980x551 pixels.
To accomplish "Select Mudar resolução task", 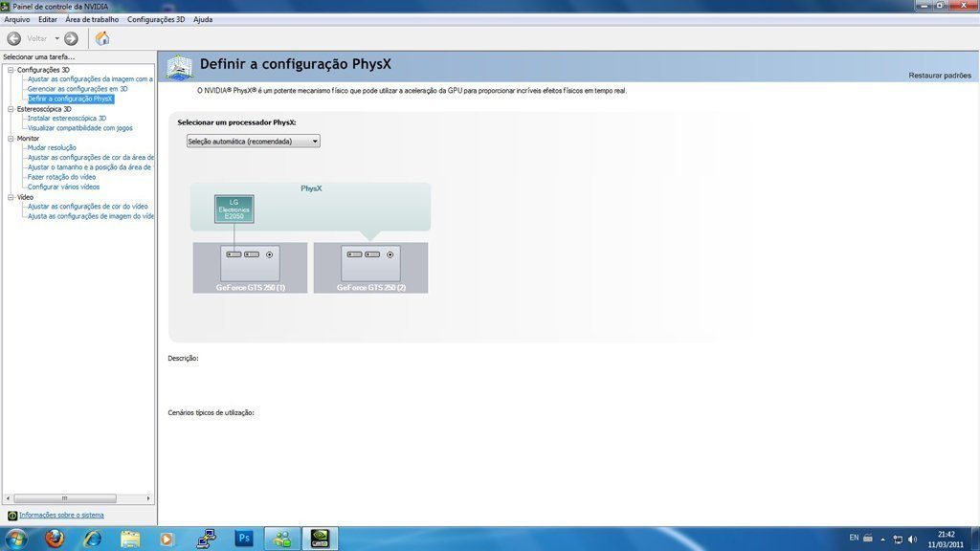I will (x=52, y=147).
